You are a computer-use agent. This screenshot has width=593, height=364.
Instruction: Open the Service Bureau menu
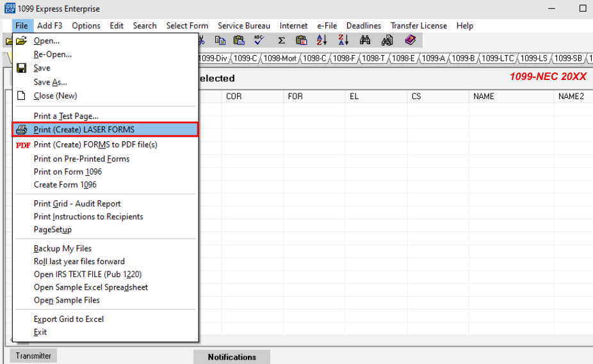pos(244,26)
